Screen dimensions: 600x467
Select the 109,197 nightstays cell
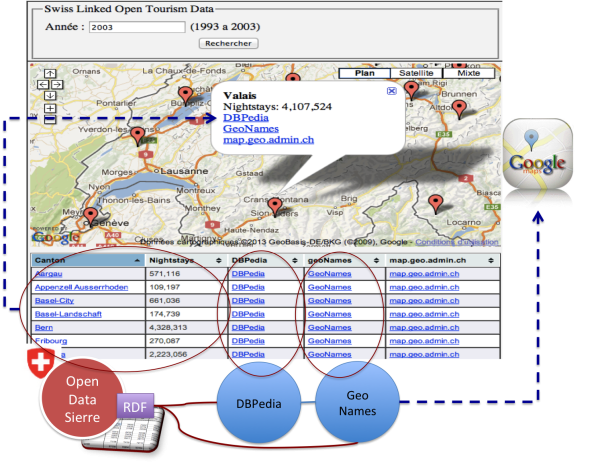[x=186, y=287]
